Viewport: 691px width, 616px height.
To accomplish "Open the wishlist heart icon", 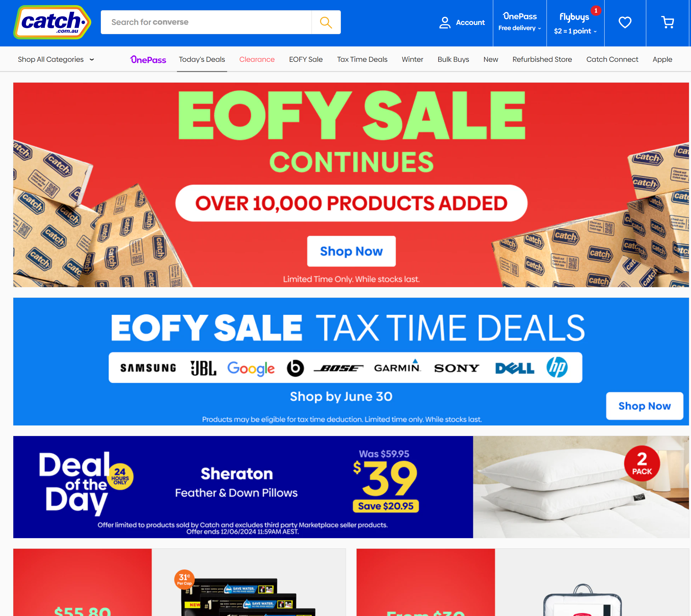I will pos(625,23).
